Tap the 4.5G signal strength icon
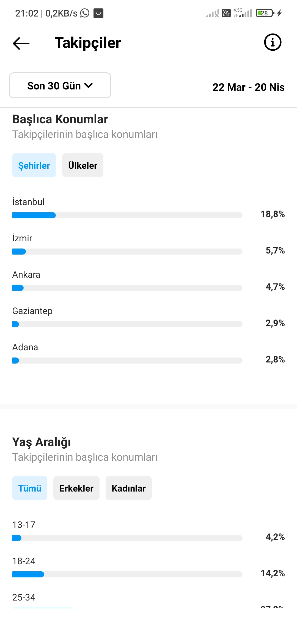The width and height of the screenshot is (297, 644). pos(243,13)
